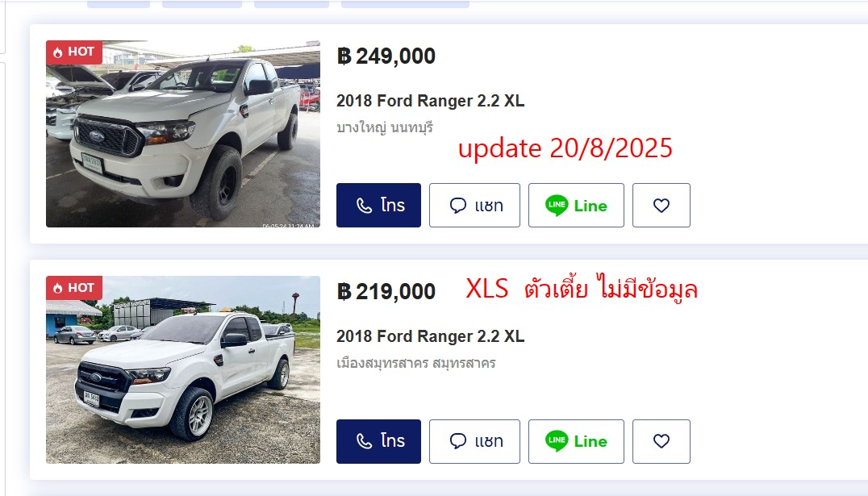The height and width of the screenshot is (496, 868).
Task: Click the ฿ 249,000 price
Action: 386,56
